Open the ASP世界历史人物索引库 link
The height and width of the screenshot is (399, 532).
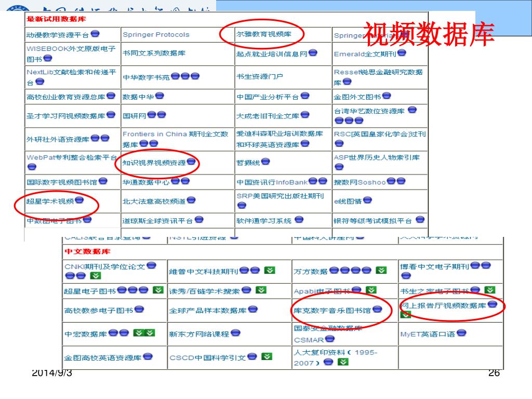377,157
